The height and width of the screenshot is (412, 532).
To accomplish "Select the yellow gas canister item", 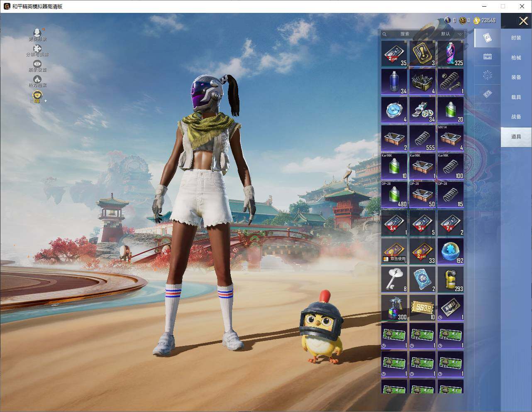I will click(x=451, y=280).
